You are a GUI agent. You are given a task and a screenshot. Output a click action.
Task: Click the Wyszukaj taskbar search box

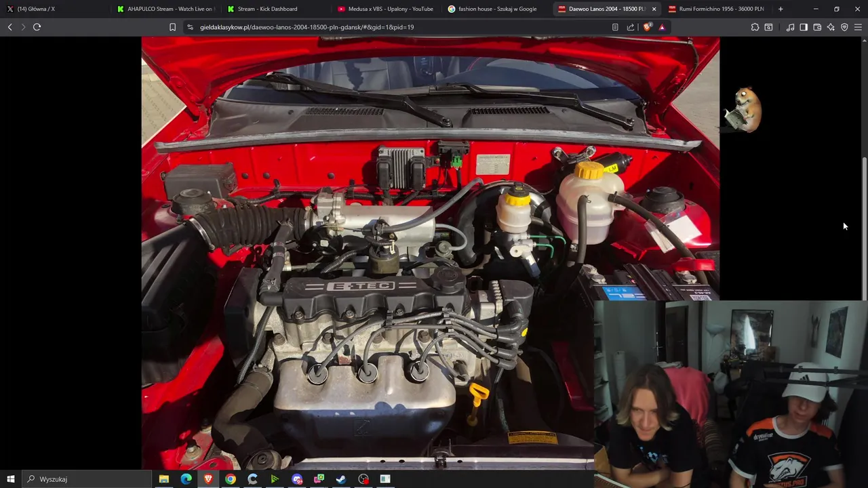coord(88,479)
